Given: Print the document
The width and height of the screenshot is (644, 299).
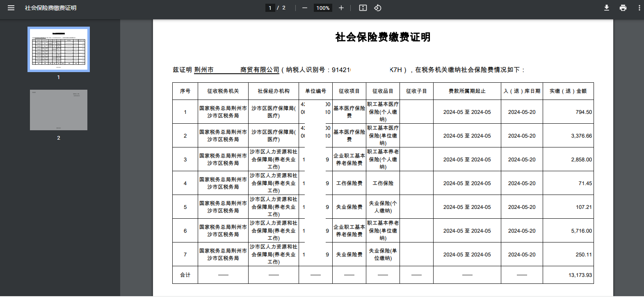Looking at the screenshot, I should tap(623, 8).
